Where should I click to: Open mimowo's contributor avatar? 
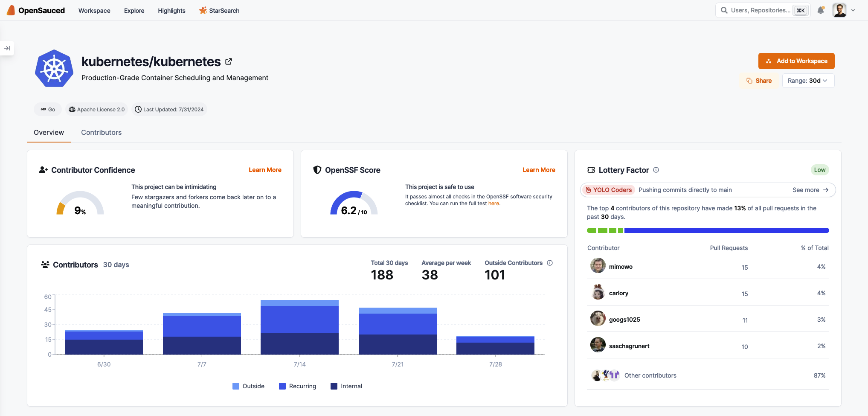[598, 265]
